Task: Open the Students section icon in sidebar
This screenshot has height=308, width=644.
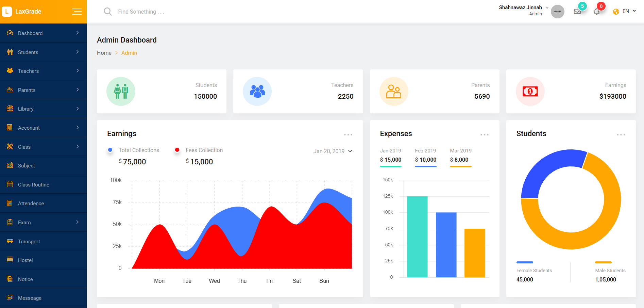Action: pyautogui.click(x=10, y=52)
